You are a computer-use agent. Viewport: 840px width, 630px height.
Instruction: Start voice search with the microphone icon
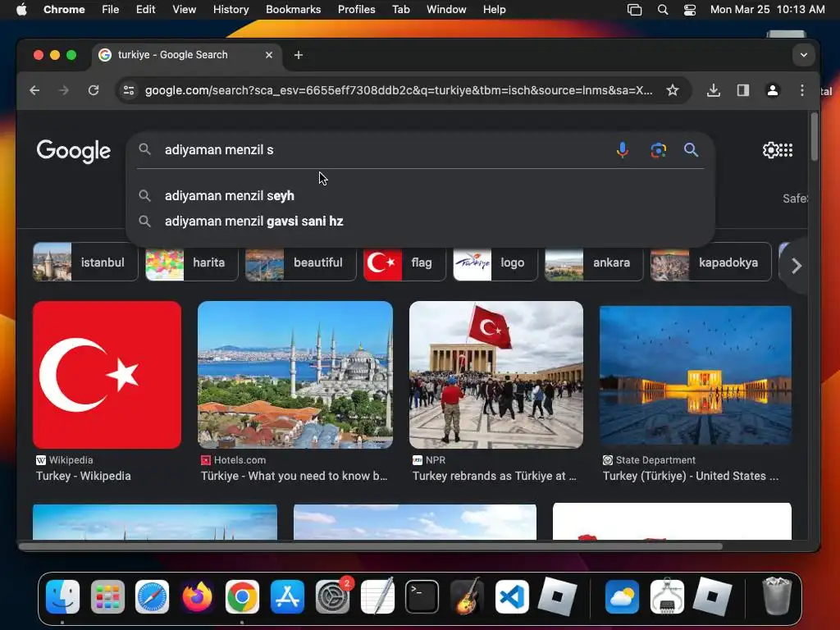622,150
